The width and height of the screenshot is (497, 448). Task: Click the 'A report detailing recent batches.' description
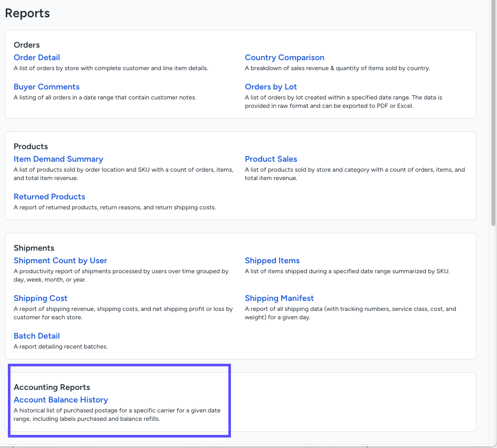pos(61,346)
